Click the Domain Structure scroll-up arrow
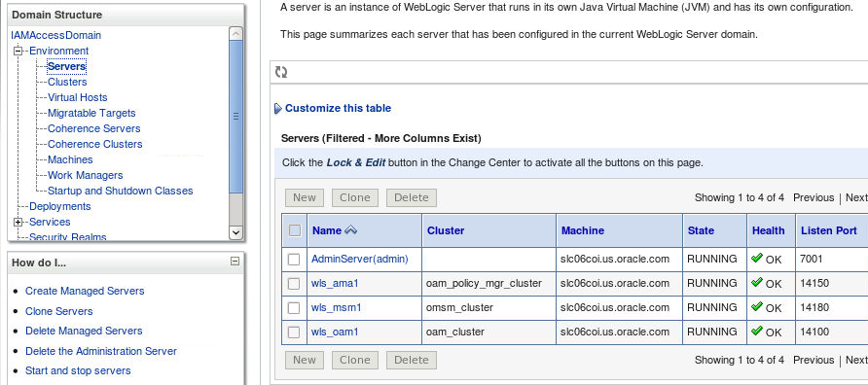This screenshot has height=385, width=868. pos(235,33)
